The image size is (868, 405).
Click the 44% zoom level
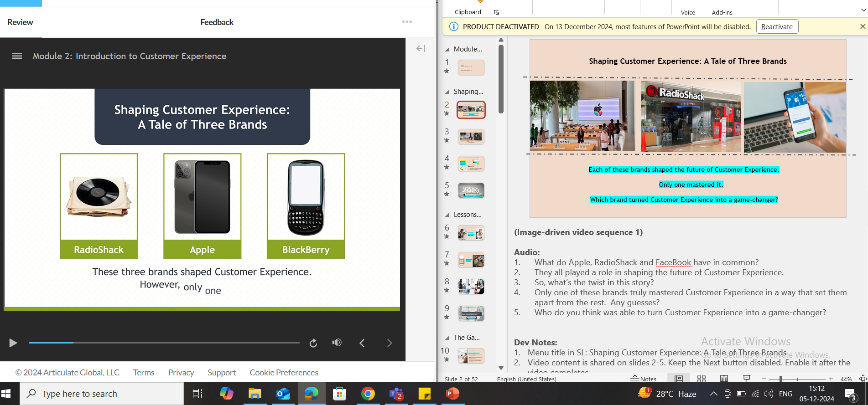[x=846, y=379]
